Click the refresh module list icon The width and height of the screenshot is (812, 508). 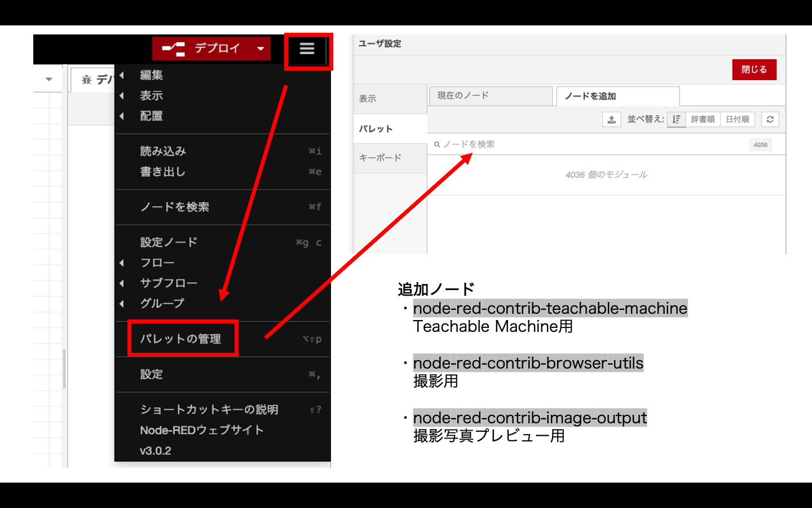point(770,119)
